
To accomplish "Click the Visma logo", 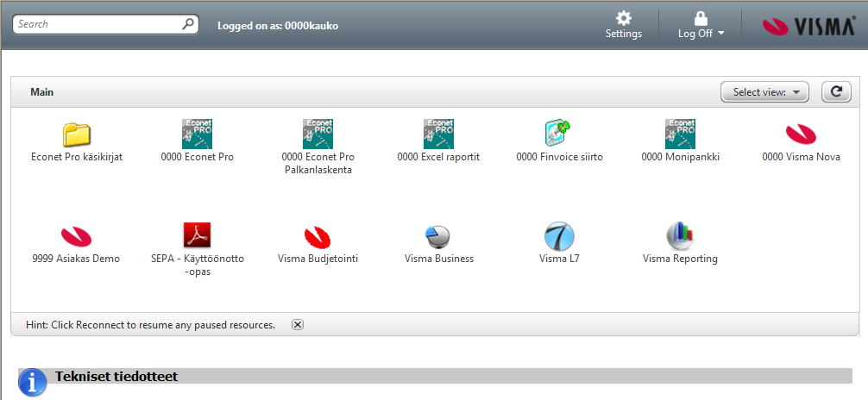I will click(808, 27).
